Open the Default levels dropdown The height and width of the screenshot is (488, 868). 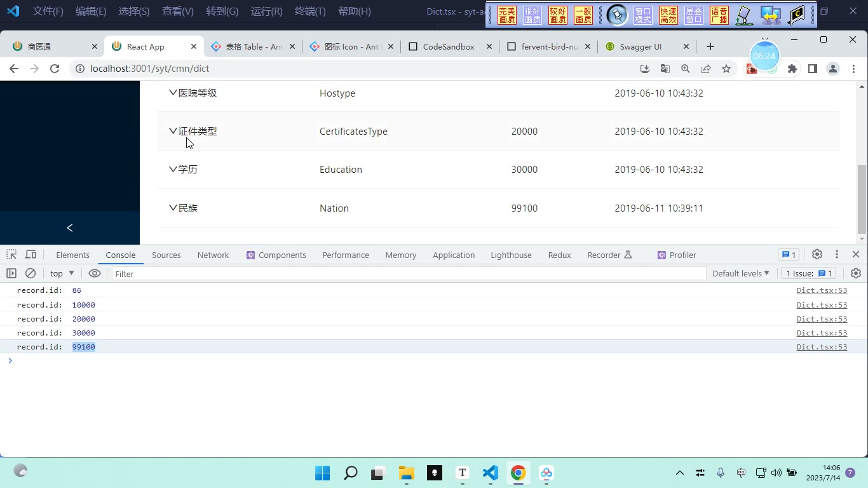tap(741, 273)
